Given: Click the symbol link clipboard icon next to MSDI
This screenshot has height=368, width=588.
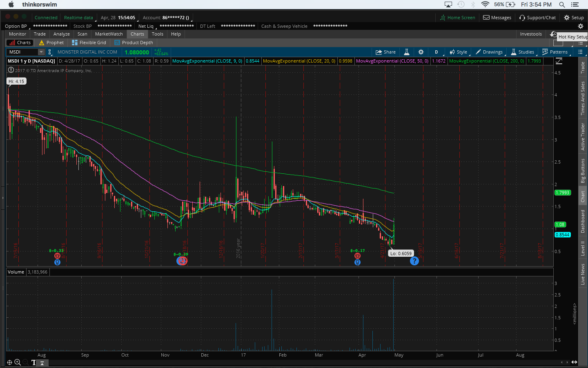Looking at the screenshot, I should point(50,52).
